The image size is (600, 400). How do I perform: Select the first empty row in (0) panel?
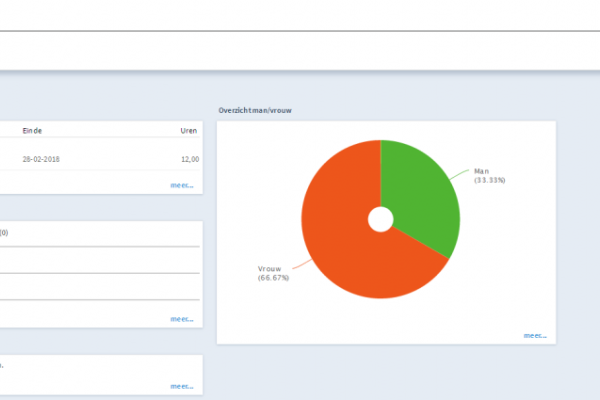(x=100, y=256)
